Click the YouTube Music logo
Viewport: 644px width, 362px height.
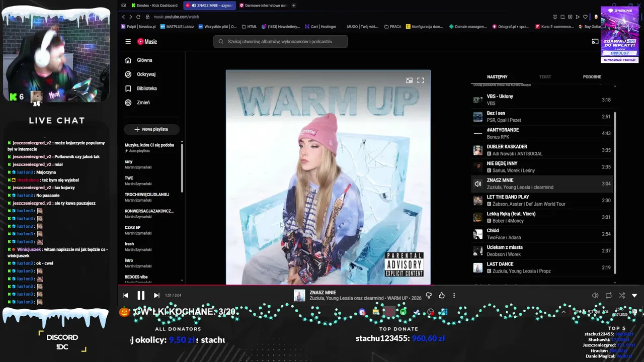click(x=147, y=42)
